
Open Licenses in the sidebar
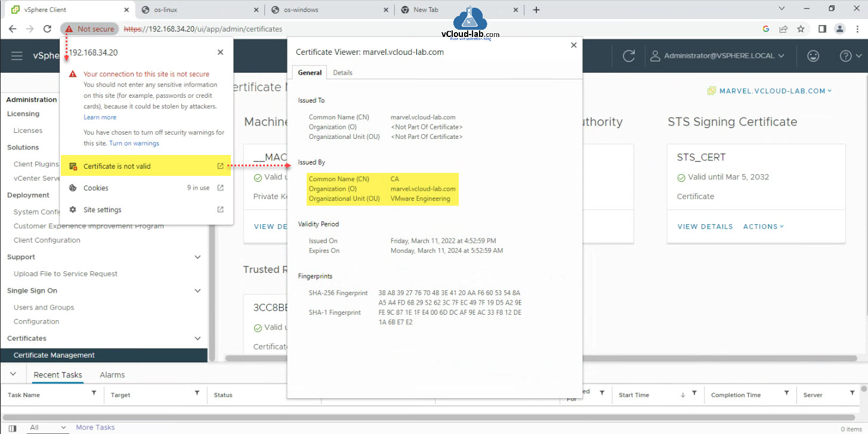point(28,131)
